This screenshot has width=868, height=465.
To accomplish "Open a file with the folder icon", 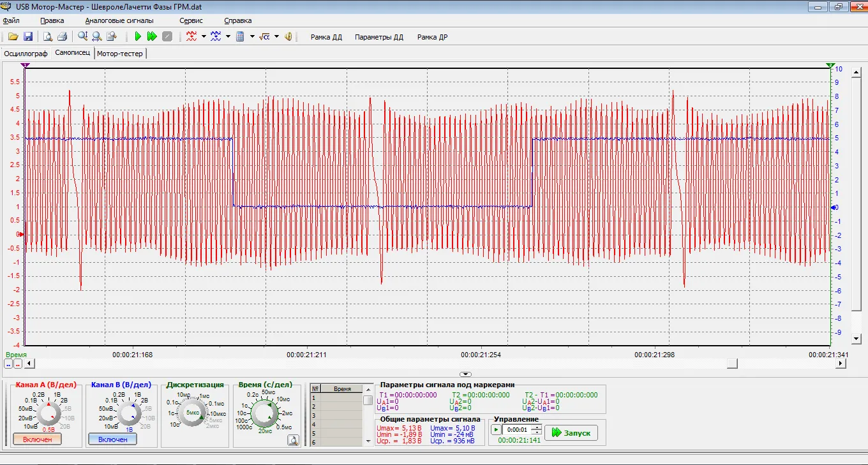I will (x=13, y=36).
